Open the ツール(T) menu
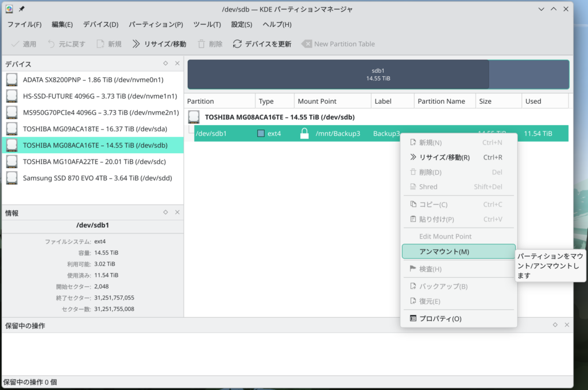This screenshot has width=588, height=390. pyautogui.click(x=207, y=25)
